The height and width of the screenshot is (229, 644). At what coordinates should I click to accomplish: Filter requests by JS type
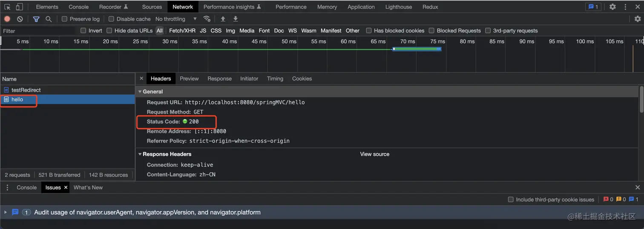[x=203, y=31]
